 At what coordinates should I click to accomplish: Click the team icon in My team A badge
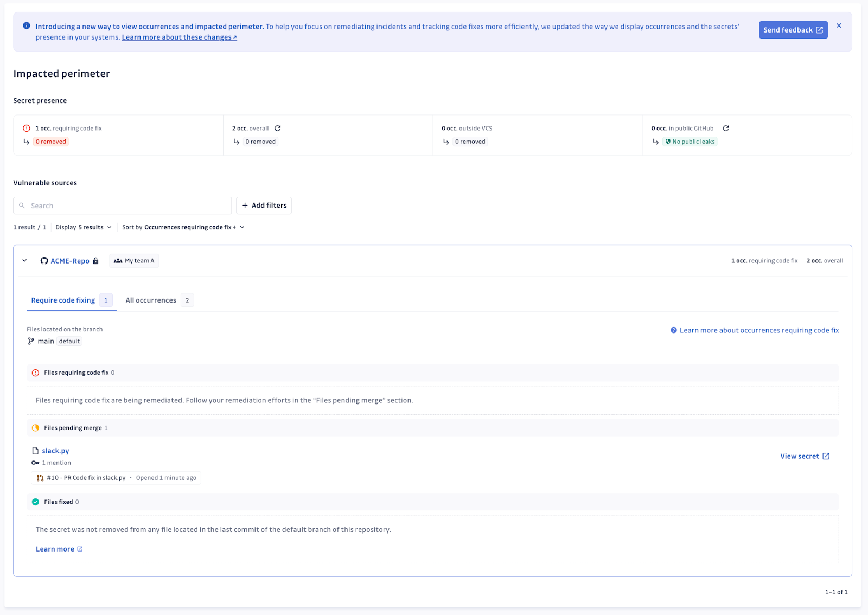(118, 260)
